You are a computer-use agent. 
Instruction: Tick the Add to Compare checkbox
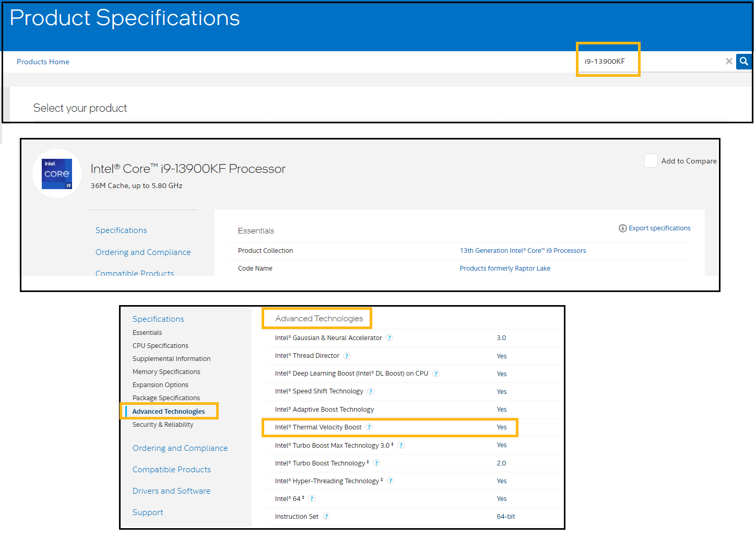(x=651, y=160)
